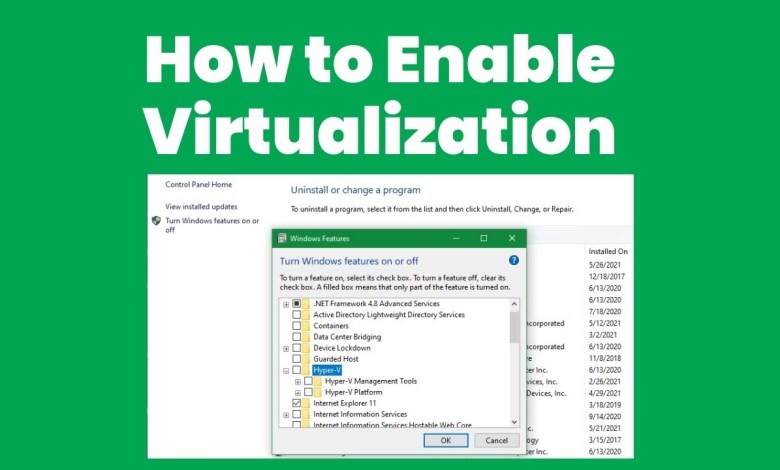Expand the .NET Framework 4.8 Advanced Services node
Image resolution: width=780 pixels, height=470 pixels.
click(286, 304)
